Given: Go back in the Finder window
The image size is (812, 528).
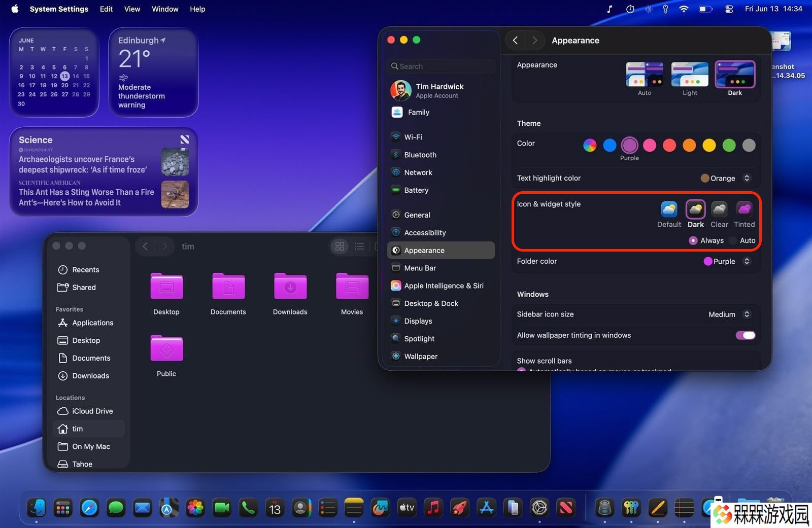Looking at the screenshot, I should tap(145, 247).
